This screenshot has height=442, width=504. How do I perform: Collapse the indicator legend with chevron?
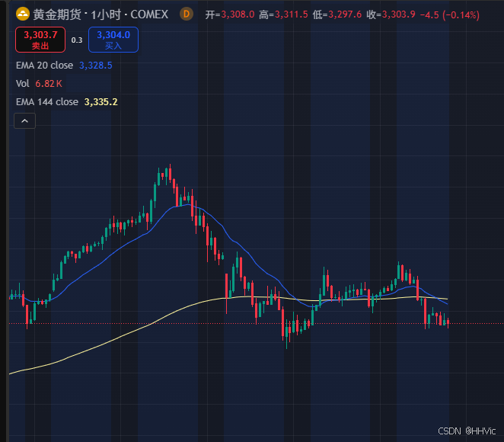[x=25, y=121]
